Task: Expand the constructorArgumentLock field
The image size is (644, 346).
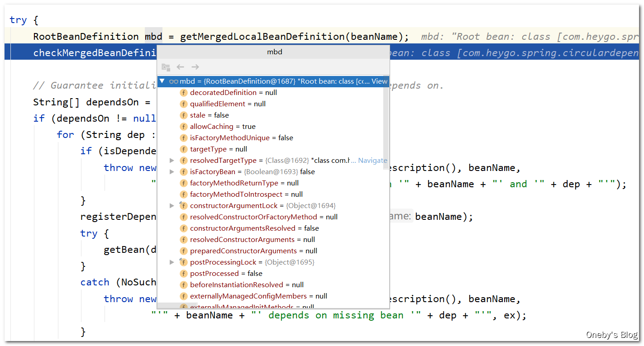Action: (x=172, y=206)
